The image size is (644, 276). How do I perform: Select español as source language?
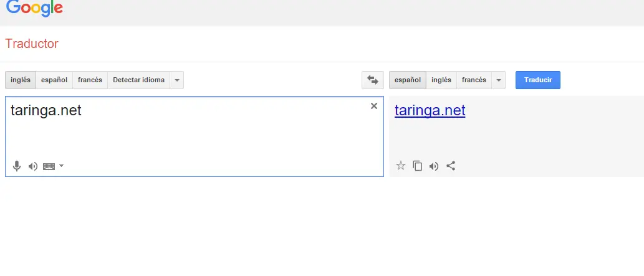pyautogui.click(x=54, y=80)
